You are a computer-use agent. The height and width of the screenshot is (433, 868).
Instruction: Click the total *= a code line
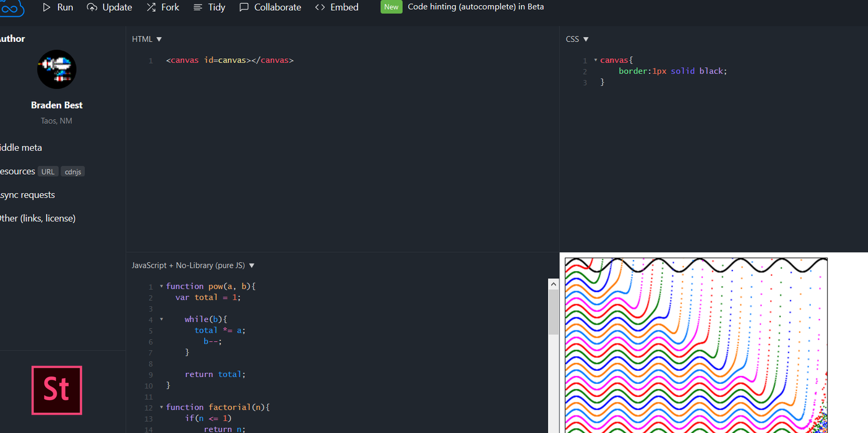point(220,330)
